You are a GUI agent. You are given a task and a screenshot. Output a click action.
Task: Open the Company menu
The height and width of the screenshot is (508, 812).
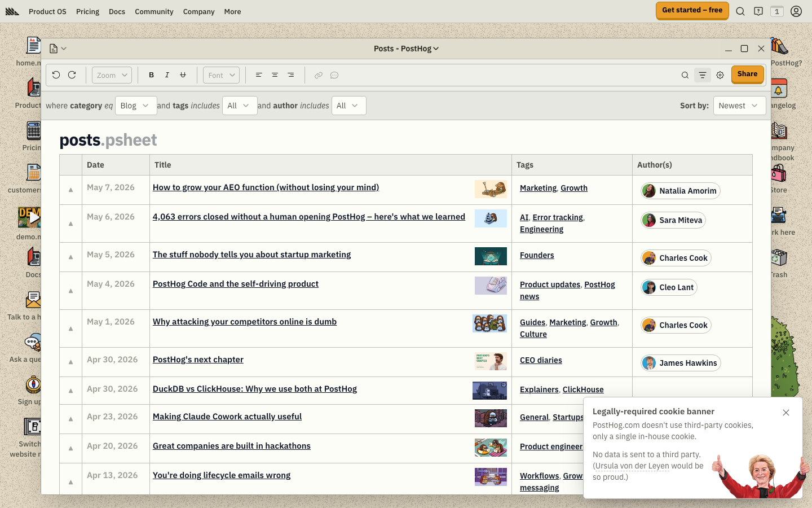coord(198,11)
